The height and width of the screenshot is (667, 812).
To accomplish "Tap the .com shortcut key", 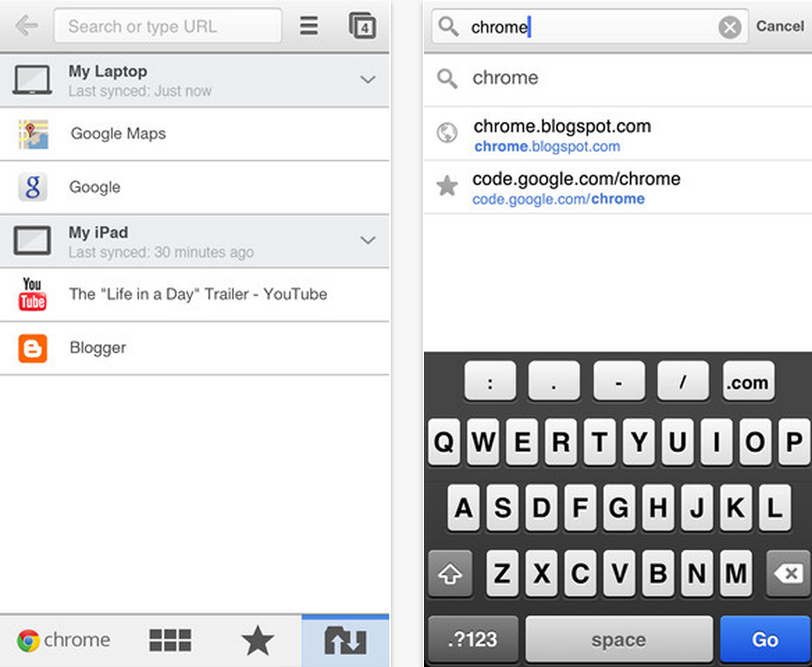I will [x=748, y=381].
